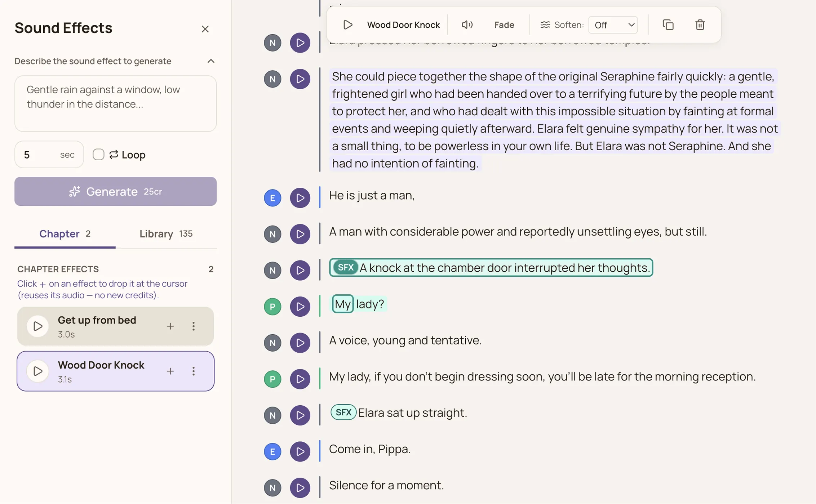
Task: Delete the effect with trash icon
Action: pyautogui.click(x=700, y=25)
